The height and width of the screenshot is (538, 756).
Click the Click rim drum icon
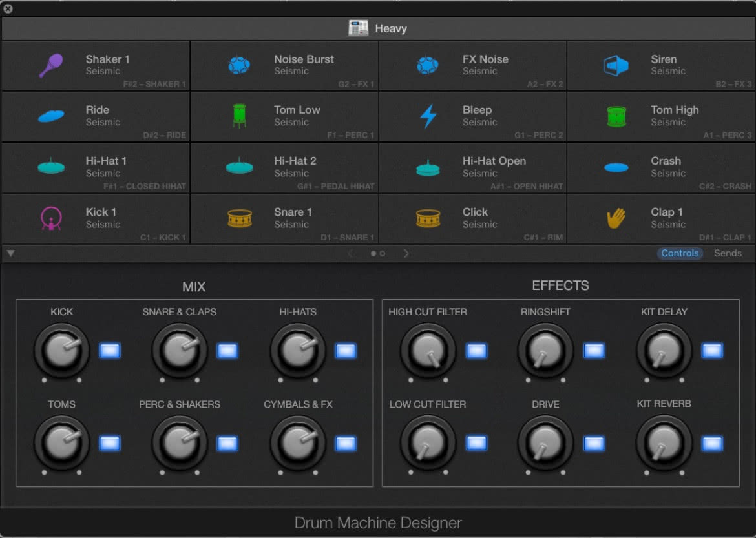pyautogui.click(x=428, y=218)
